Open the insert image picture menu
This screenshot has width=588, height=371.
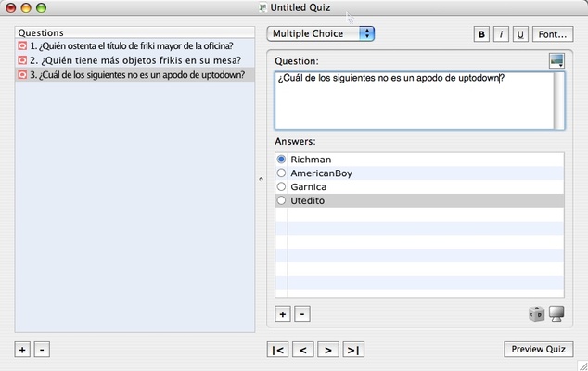[556, 61]
